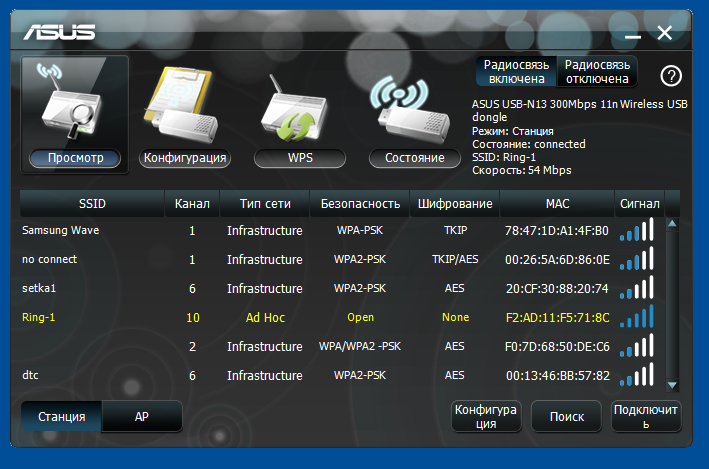Screen dimensions: 709x469
Task: Sort by the MAC column header
Action: pyautogui.click(x=558, y=204)
